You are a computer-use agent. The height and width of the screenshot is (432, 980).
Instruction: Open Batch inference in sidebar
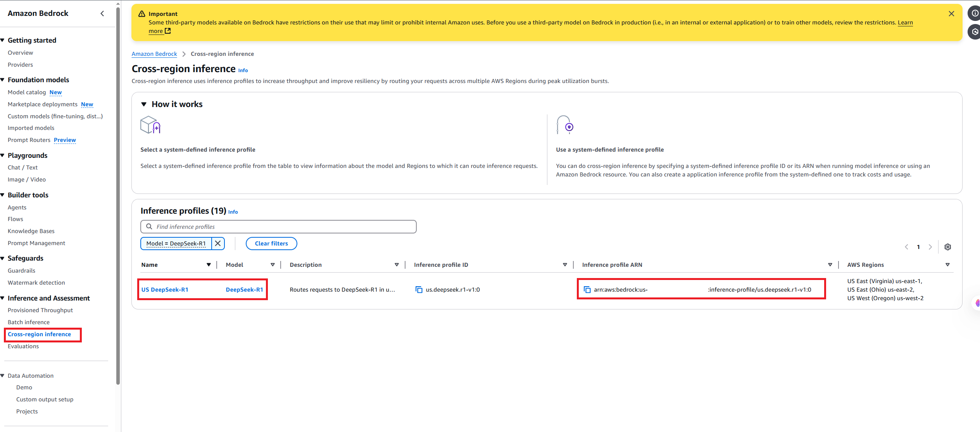tap(29, 322)
